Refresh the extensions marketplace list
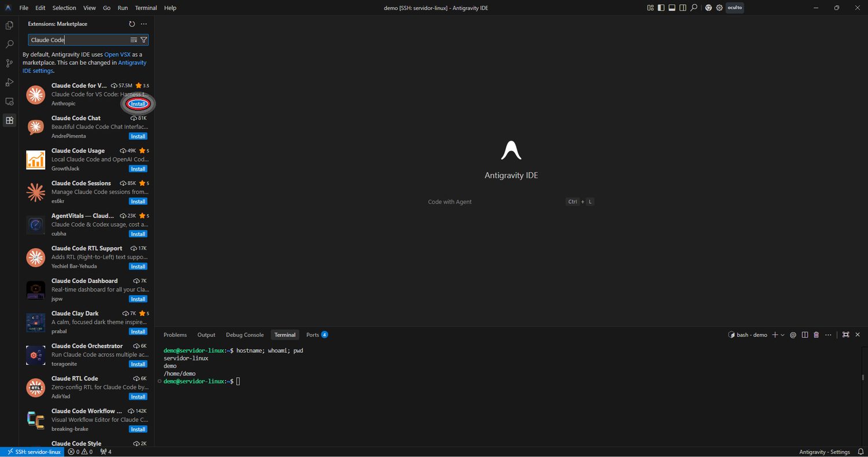Viewport: 868px width, 457px height. [132, 24]
